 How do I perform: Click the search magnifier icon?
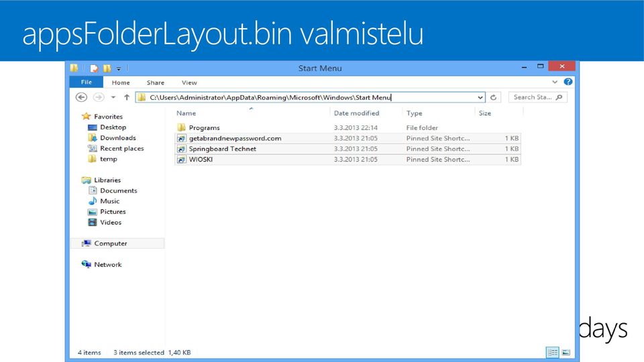tap(559, 97)
